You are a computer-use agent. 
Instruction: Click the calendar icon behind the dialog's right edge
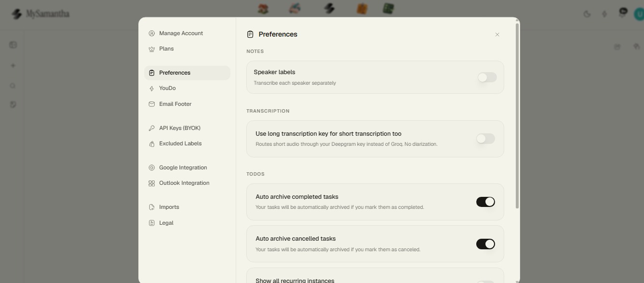pos(617,47)
